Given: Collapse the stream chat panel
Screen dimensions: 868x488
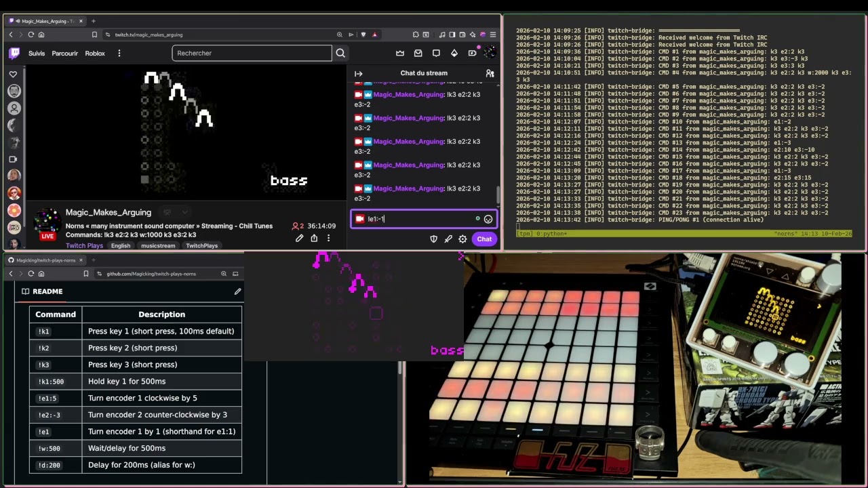Looking at the screenshot, I should click(358, 73).
